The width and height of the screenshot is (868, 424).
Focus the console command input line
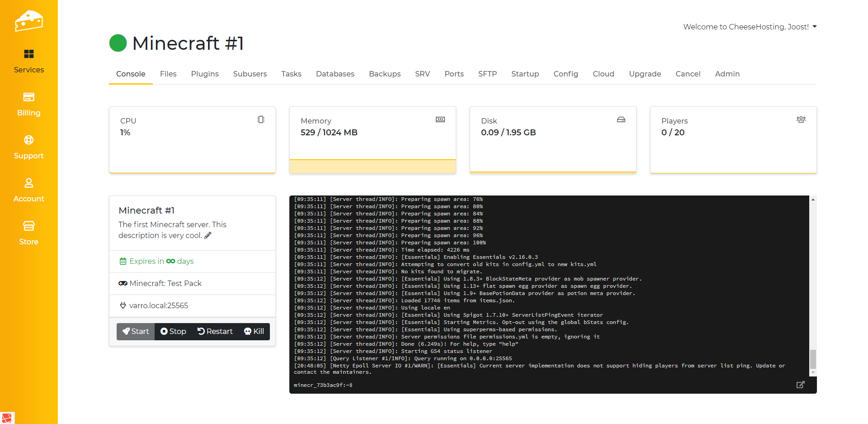(x=542, y=385)
